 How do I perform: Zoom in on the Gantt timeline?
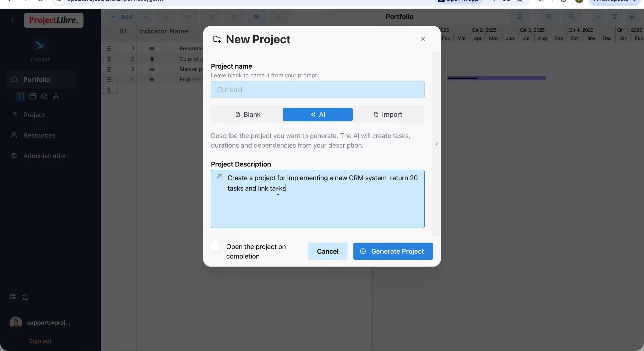[x=549, y=17]
